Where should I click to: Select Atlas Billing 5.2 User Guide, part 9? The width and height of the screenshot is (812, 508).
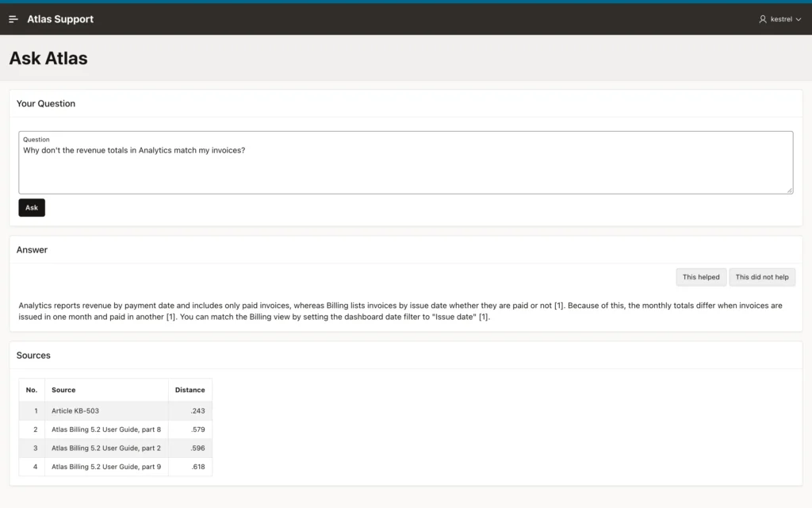point(106,467)
